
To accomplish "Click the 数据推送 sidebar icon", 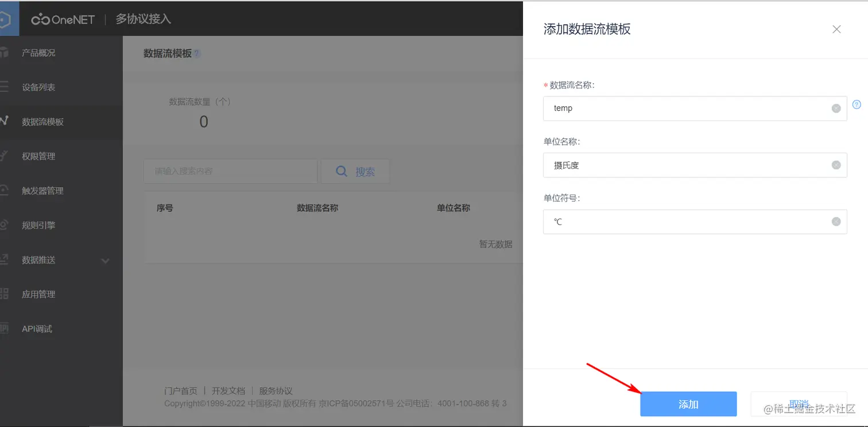I will [5, 259].
